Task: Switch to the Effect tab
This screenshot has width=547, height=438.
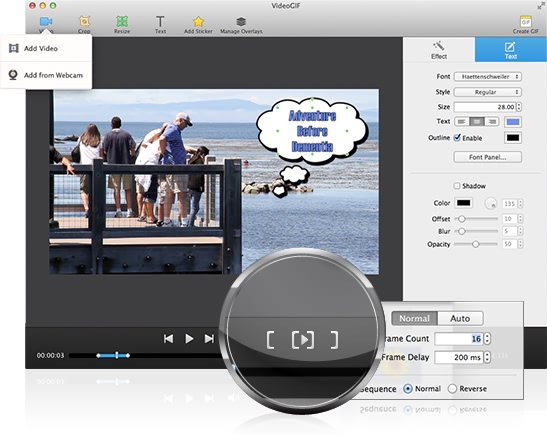Action: [x=439, y=50]
